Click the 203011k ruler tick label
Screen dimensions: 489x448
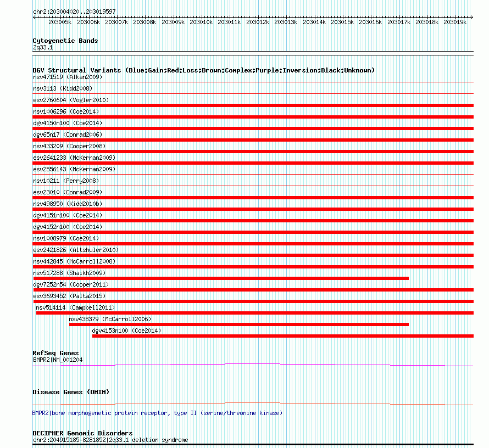(x=229, y=22)
